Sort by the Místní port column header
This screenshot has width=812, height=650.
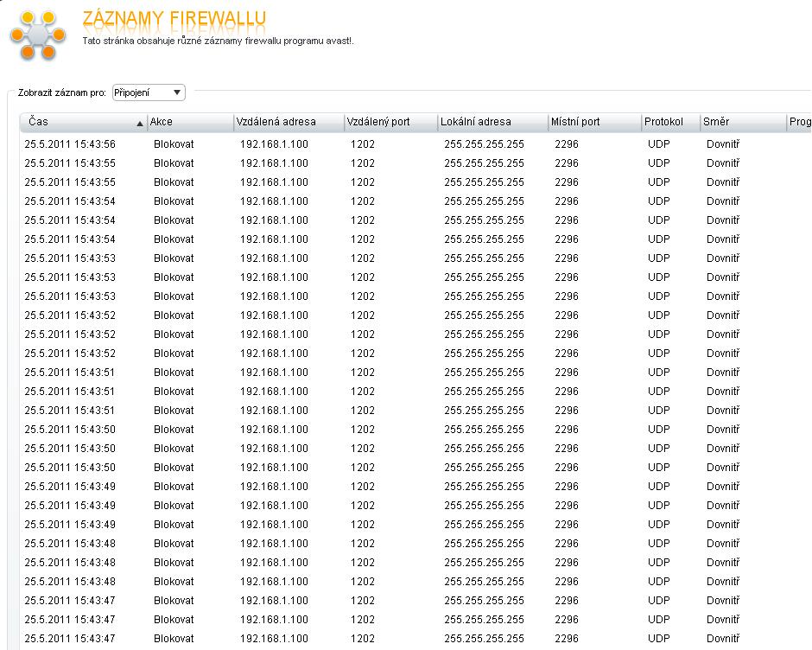(x=594, y=122)
